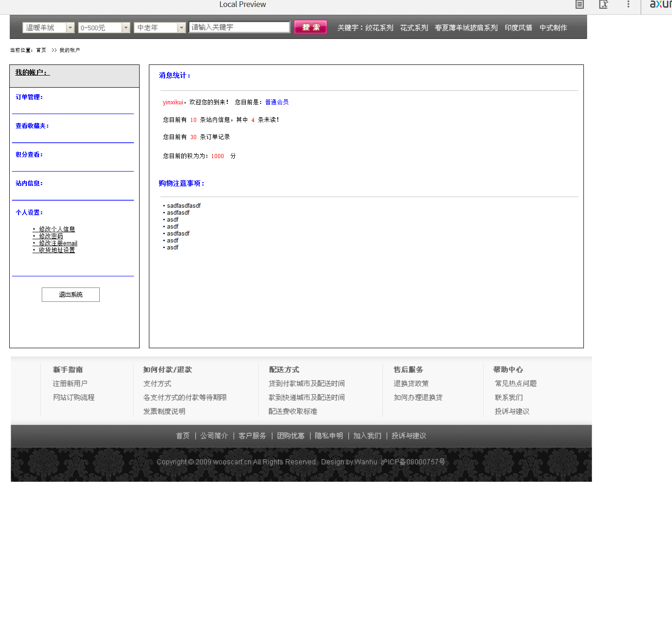Click the 修改注册email link

click(55, 243)
